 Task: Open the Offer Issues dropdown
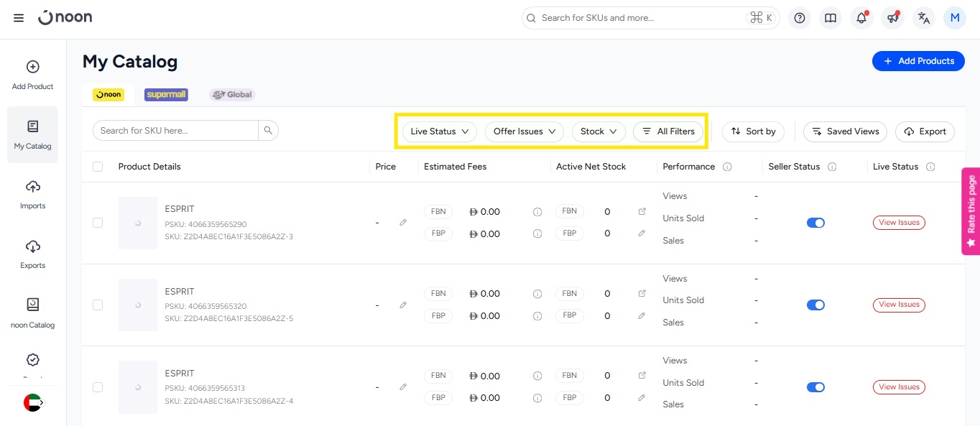pos(524,131)
